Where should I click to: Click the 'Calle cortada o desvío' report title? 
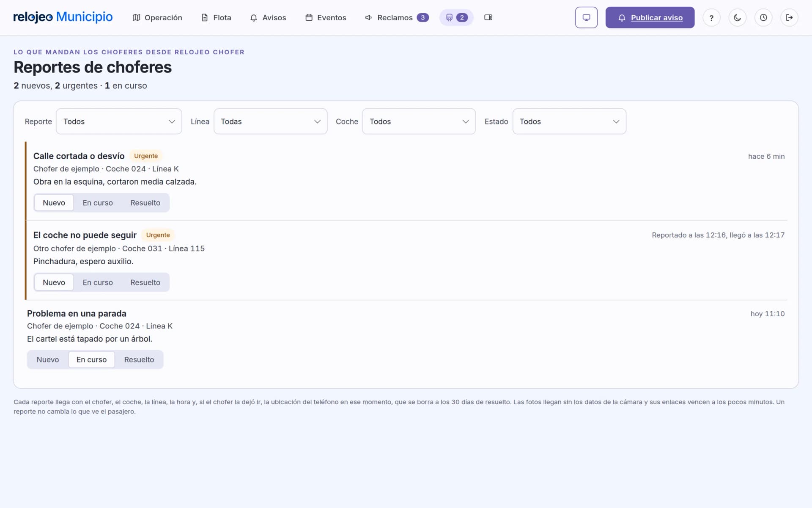(x=79, y=156)
